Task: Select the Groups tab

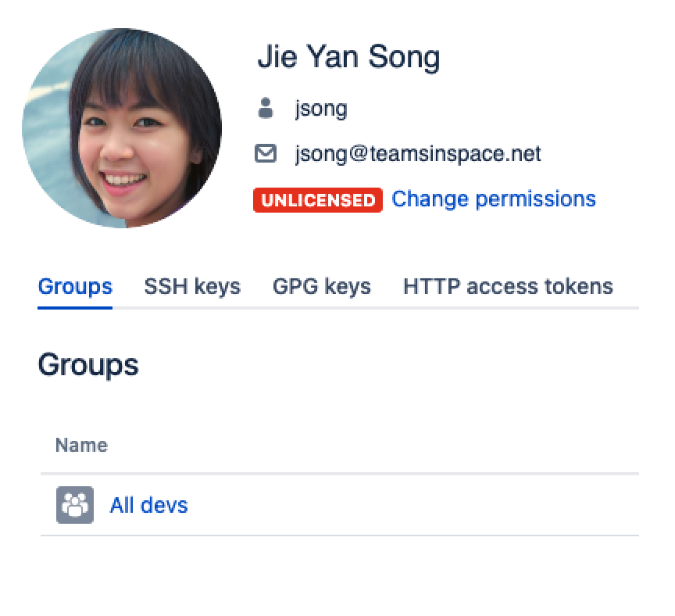Action: 75,287
